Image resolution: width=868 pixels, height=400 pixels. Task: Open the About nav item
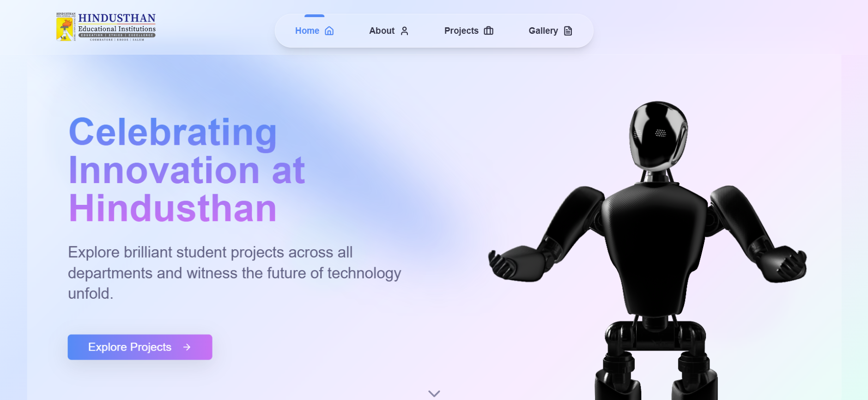pos(389,31)
